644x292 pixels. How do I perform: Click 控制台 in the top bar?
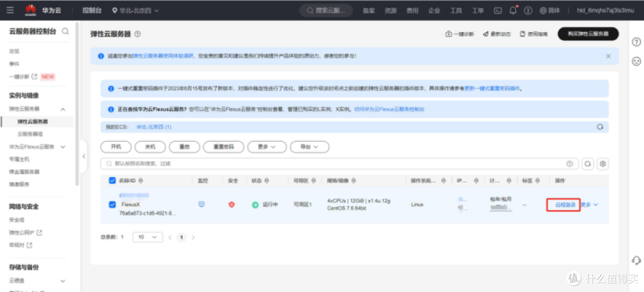pyautogui.click(x=92, y=10)
